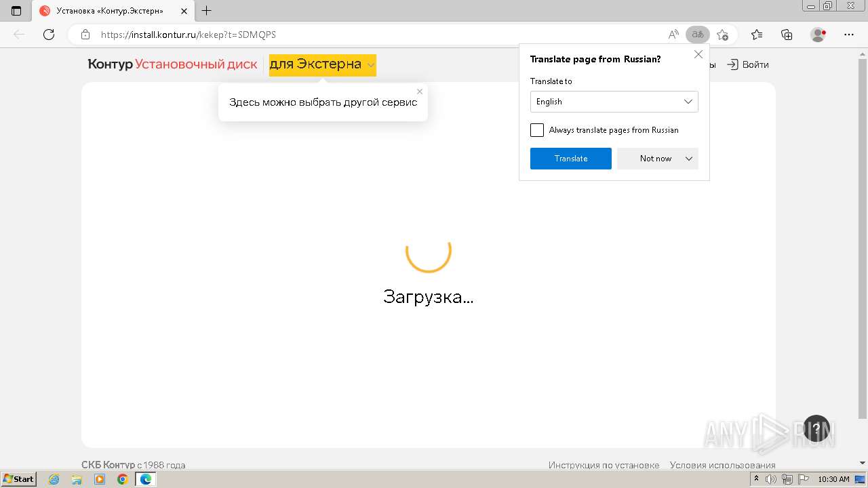Open Windows Media Player from taskbar
868x488 pixels.
pos(100,479)
